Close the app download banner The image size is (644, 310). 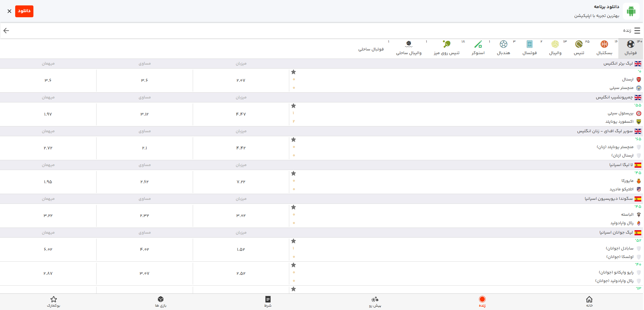tap(9, 11)
